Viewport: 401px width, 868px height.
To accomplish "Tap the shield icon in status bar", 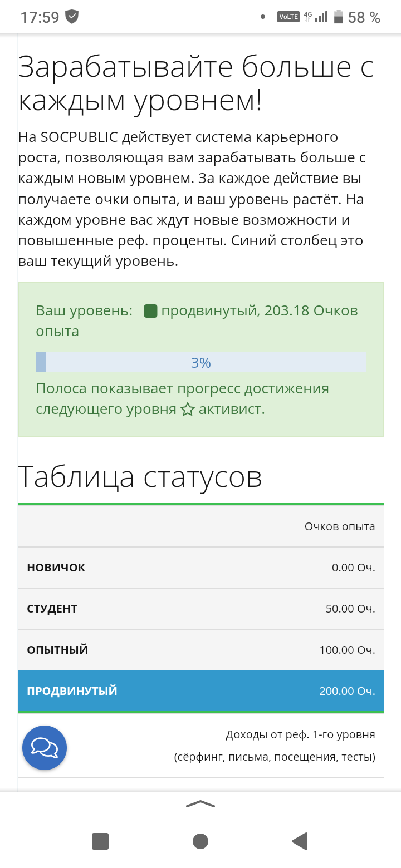I will click(x=72, y=17).
